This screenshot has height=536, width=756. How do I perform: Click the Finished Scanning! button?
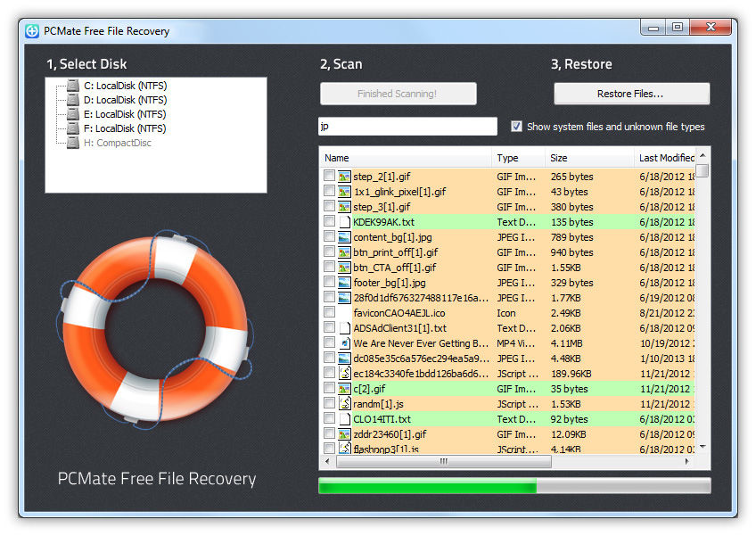(398, 94)
